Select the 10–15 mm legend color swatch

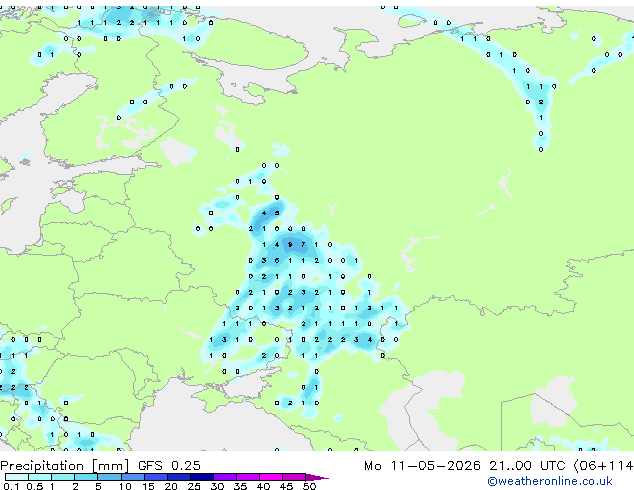133,477
